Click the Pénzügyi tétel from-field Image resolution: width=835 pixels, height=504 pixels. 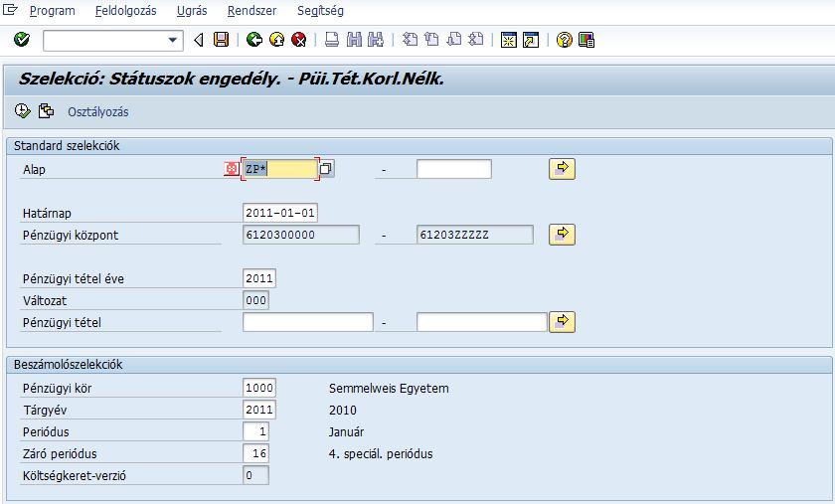coord(308,322)
